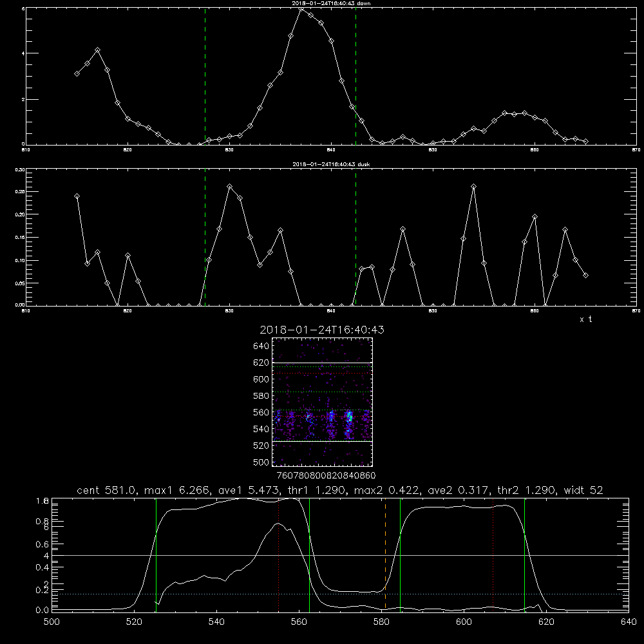Click the spectrogram x-axis labels 760780800820840860
Screen dimensions: 644x644
point(326,476)
